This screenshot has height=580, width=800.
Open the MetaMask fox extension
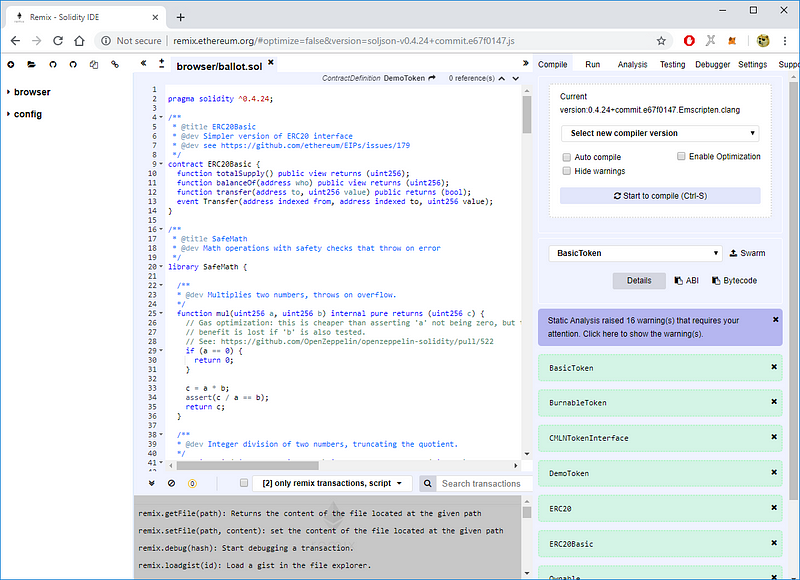click(732, 41)
